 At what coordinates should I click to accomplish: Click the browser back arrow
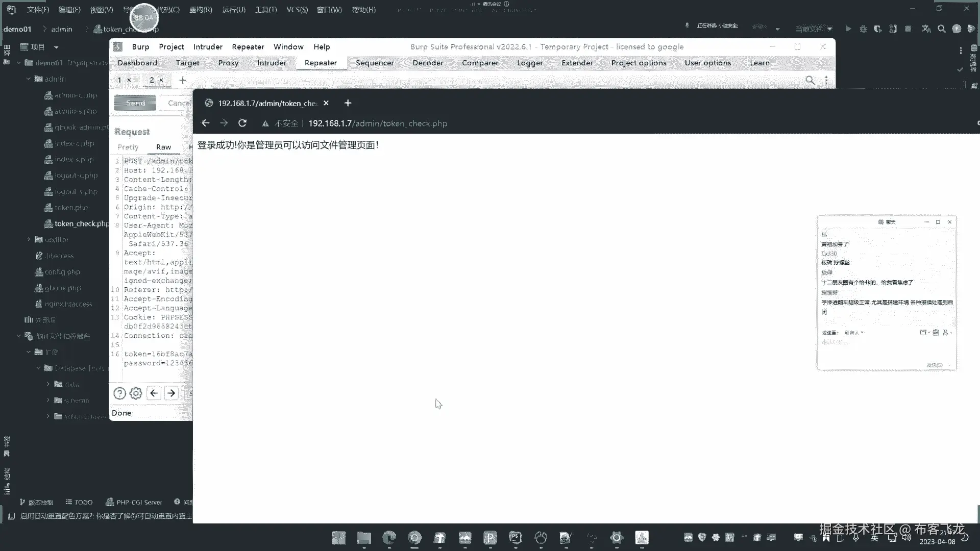(205, 123)
